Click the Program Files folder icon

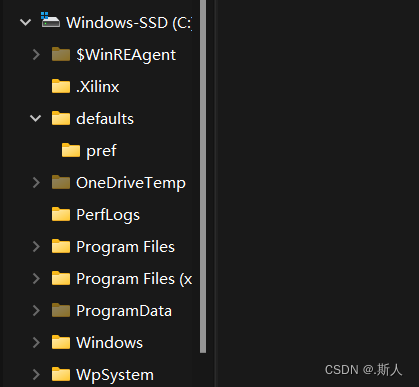click(61, 246)
